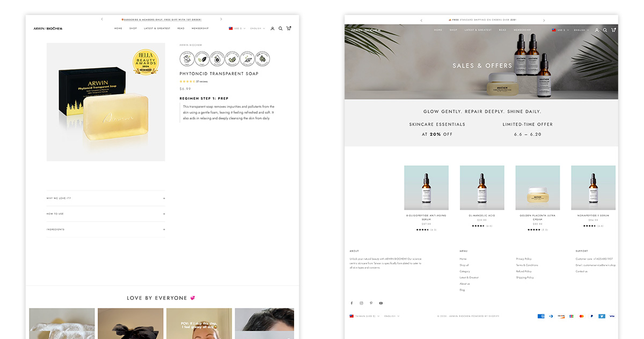Image resolution: width=644 pixels, height=339 pixels.
Task: Open Latest & Greatest menu on the soap product page
Action: coord(157,28)
